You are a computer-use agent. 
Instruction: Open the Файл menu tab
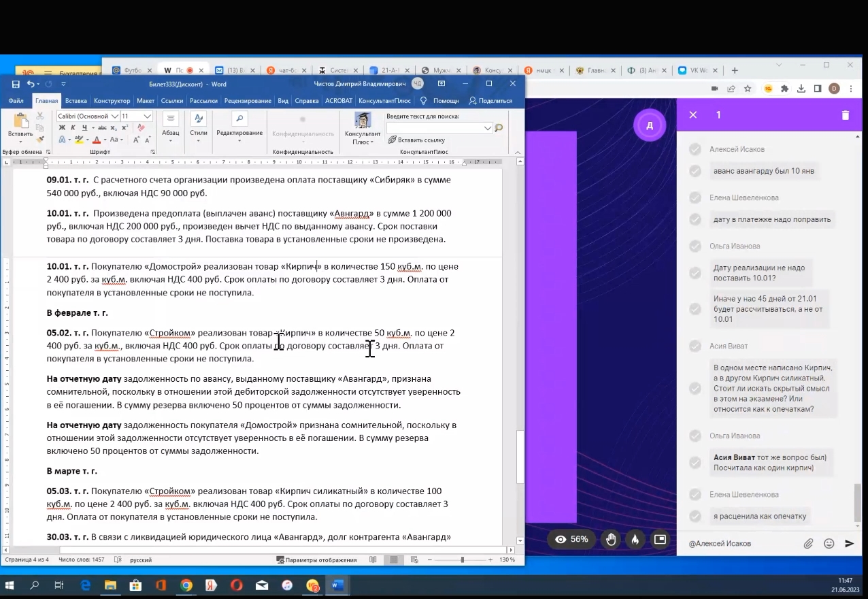tap(16, 101)
